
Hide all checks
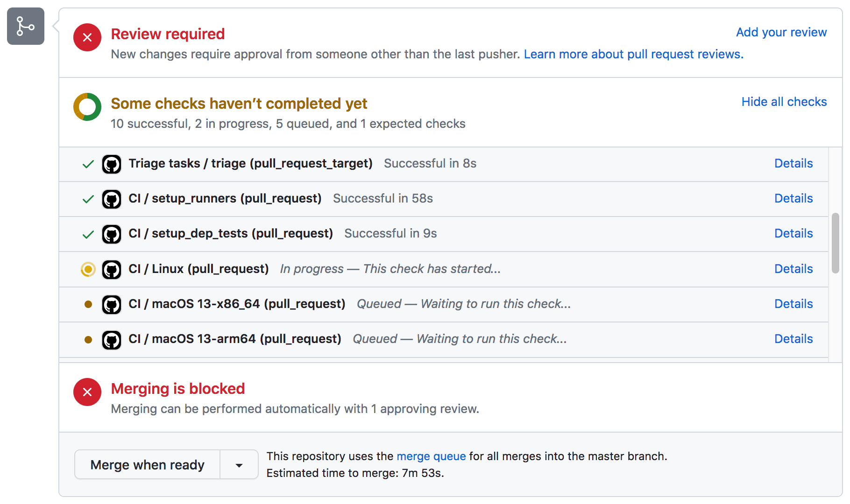click(x=784, y=102)
